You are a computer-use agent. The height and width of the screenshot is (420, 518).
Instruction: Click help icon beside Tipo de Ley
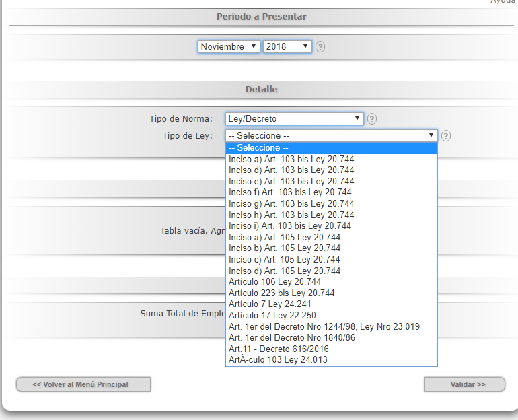[446, 135]
